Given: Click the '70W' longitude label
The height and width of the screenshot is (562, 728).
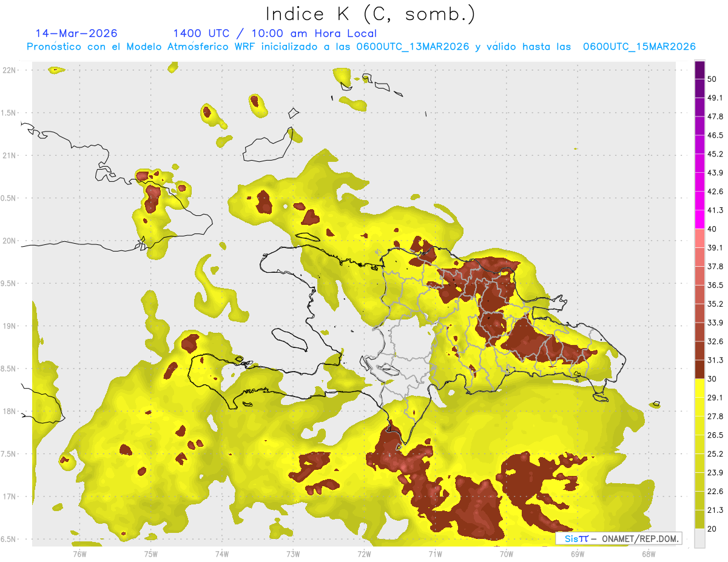Looking at the screenshot, I should [x=507, y=554].
